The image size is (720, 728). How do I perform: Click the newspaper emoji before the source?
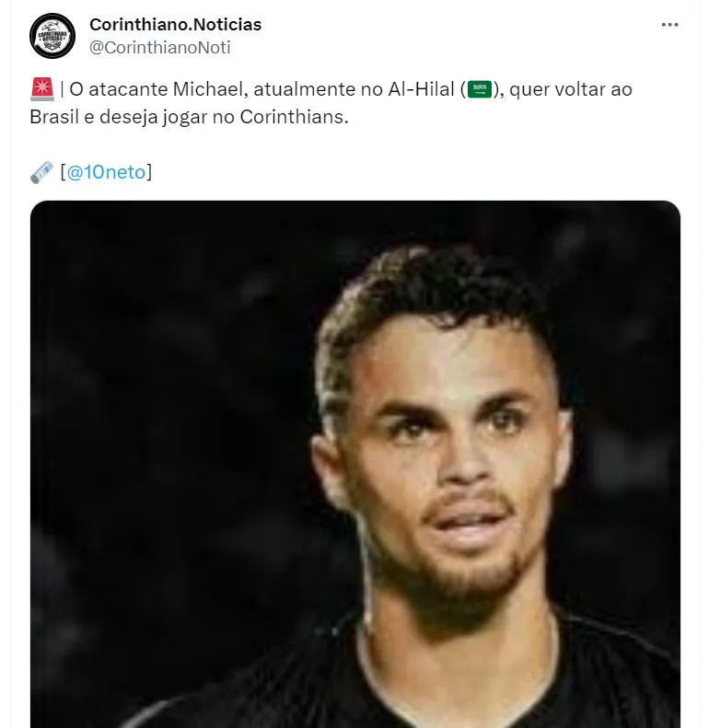click(41, 171)
